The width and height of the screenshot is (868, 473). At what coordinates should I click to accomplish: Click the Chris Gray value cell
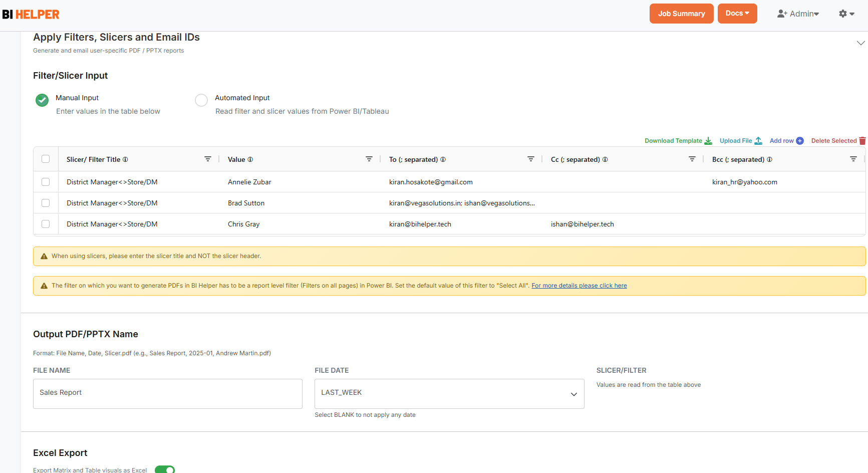[x=301, y=224]
